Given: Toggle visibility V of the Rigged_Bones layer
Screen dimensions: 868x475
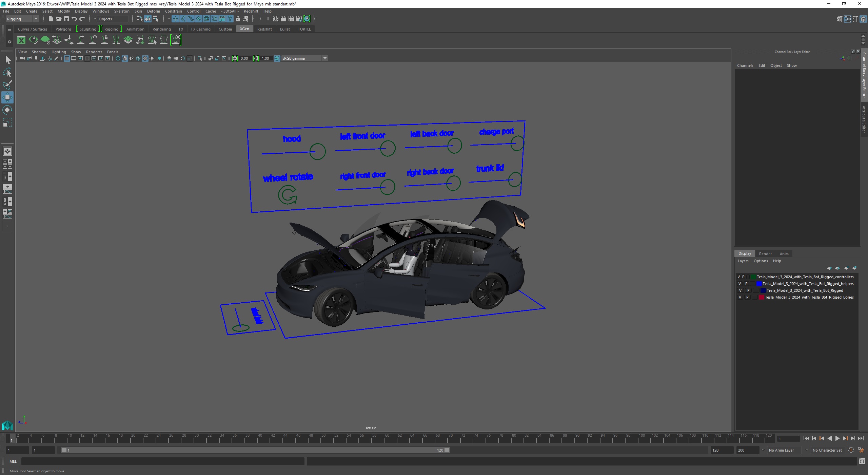Looking at the screenshot, I should [740, 297].
